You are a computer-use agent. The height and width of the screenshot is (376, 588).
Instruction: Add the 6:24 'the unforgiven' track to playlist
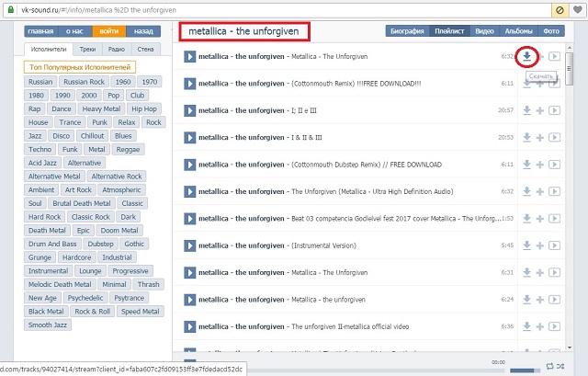click(540, 300)
